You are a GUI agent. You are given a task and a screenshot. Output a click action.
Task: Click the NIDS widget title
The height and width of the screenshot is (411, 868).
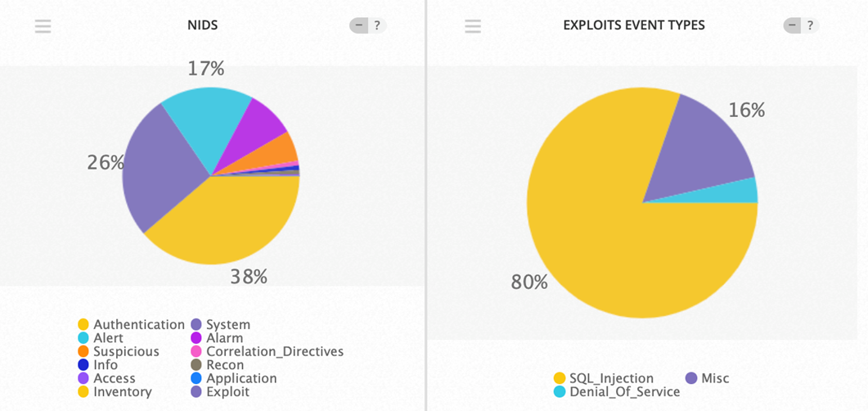[x=203, y=25]
